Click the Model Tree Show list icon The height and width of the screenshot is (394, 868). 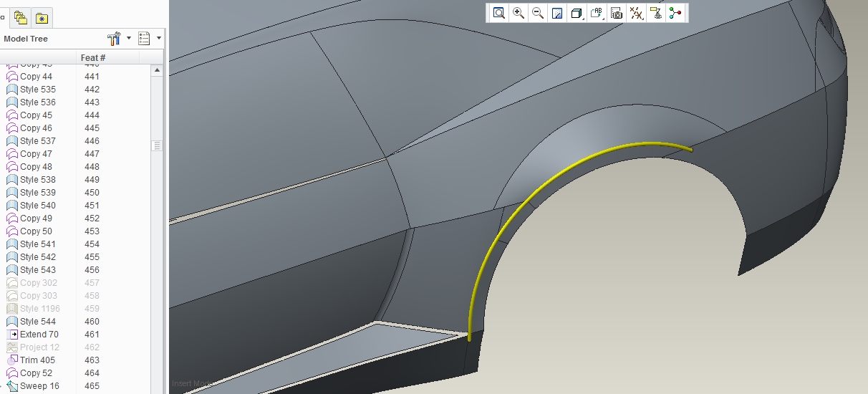(144, 39)
